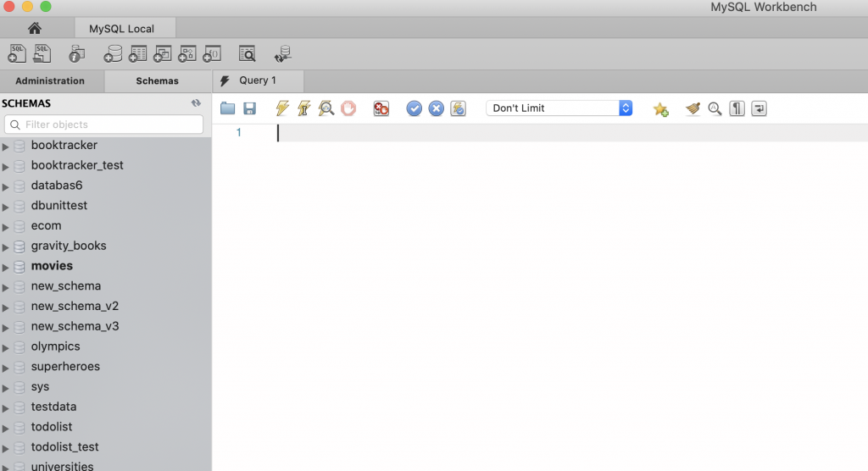This screenshot has height=471, width=868.
Task: Expand the movies schema
Action: tap(6, 267)
